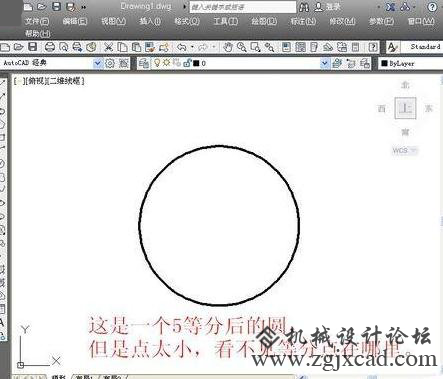Viewport: 444px width, 380px height.
Task: Open the 格式(O) menu
Action: [187, 22]
